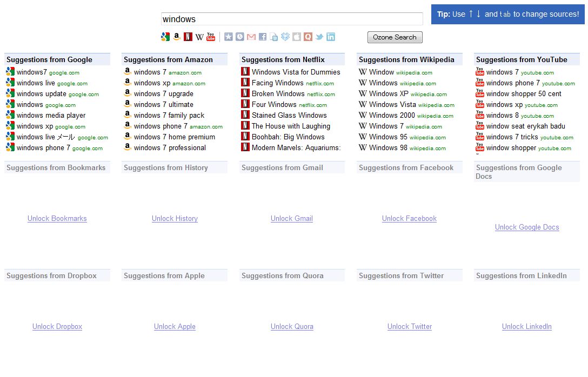This screenshot has width=588, height=377.
Task: Select the Netflix source icon under search box
Action: pyautogui.click(x=188, y=37)
